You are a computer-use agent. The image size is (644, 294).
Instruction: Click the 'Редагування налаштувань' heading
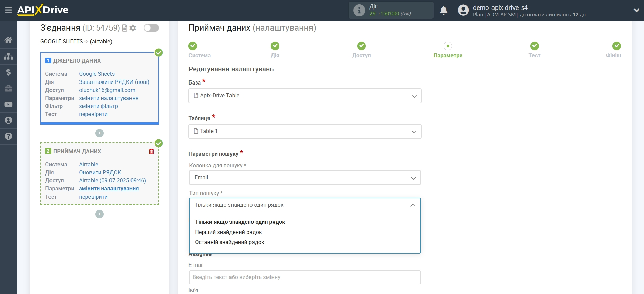tap(231, 69)
